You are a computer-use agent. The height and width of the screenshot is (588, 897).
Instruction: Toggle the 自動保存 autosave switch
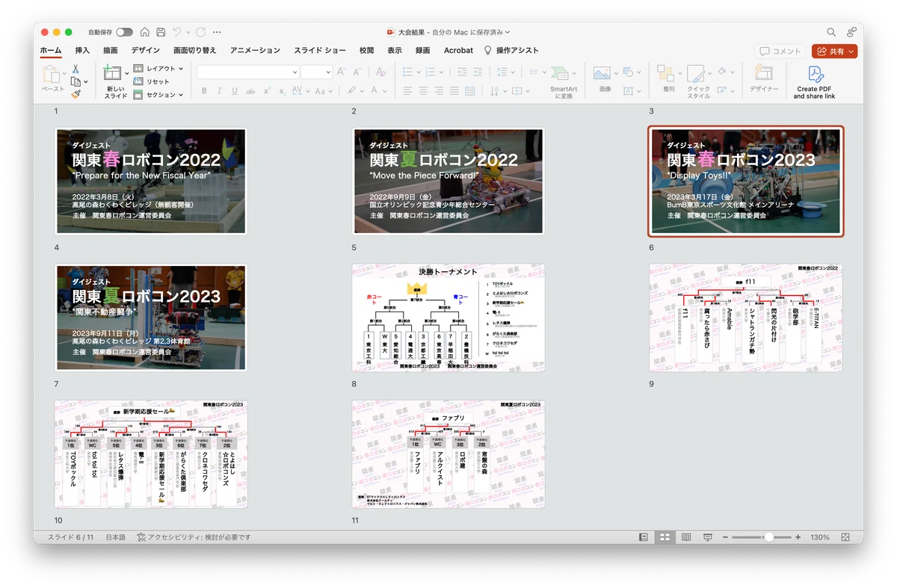click(x=124, y=32)
